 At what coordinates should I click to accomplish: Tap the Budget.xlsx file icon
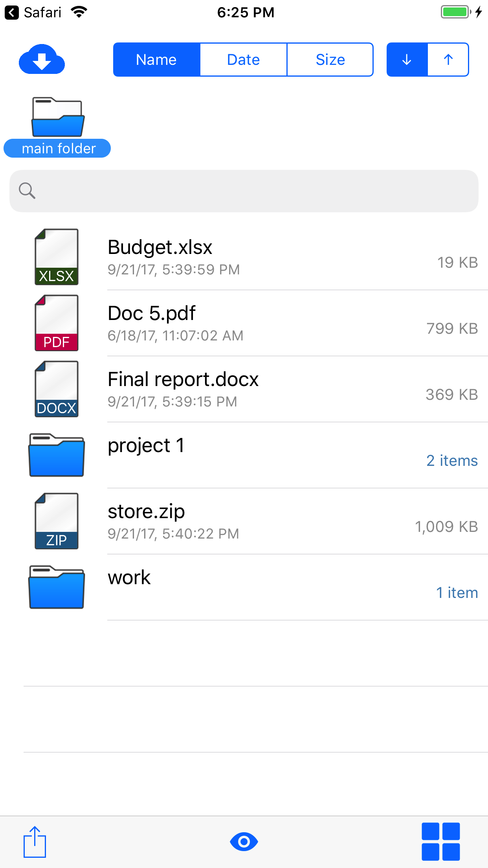[x=57, y=257]
